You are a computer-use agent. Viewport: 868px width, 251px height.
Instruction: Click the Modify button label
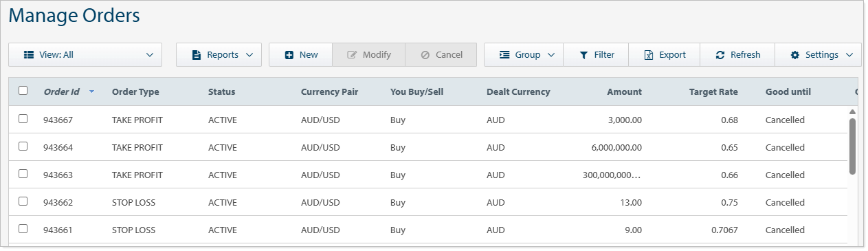click(377, 55)
